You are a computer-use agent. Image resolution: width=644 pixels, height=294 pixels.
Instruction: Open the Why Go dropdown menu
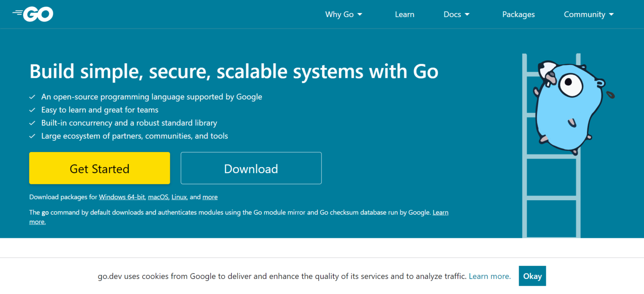coord(344,14)
